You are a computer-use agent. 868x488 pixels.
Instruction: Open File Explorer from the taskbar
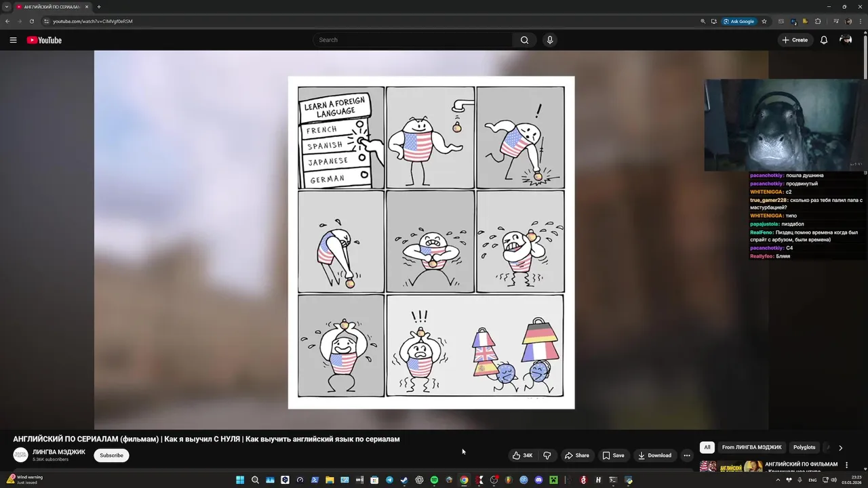[330, 480]
